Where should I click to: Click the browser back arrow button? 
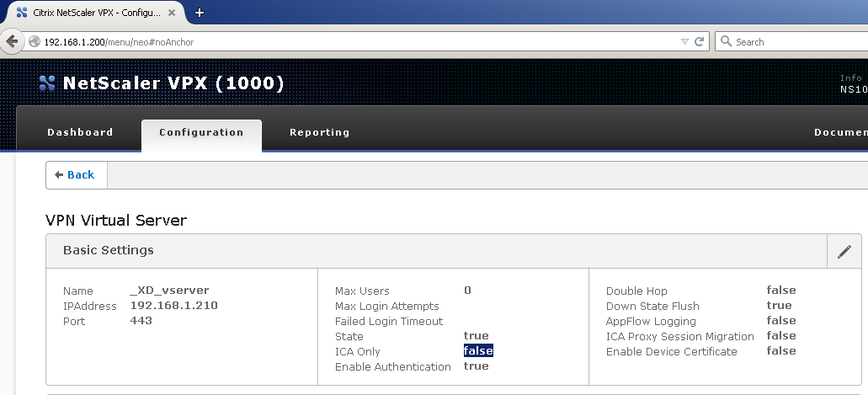(x=12, y=41)
